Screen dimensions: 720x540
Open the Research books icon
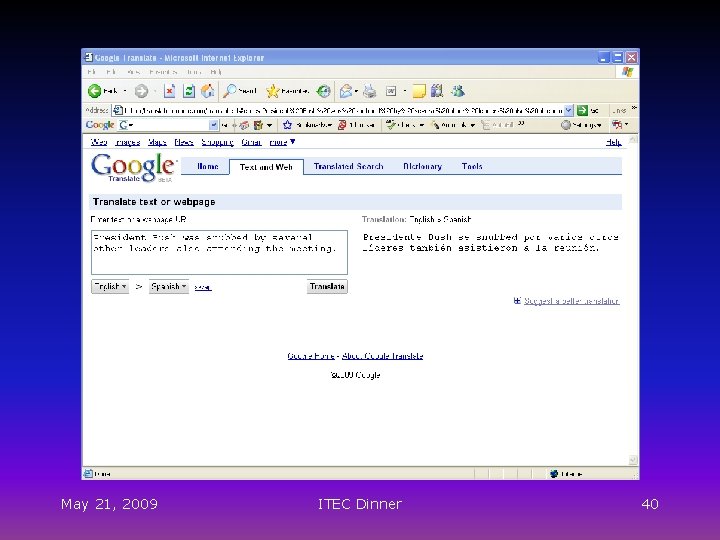437,91
